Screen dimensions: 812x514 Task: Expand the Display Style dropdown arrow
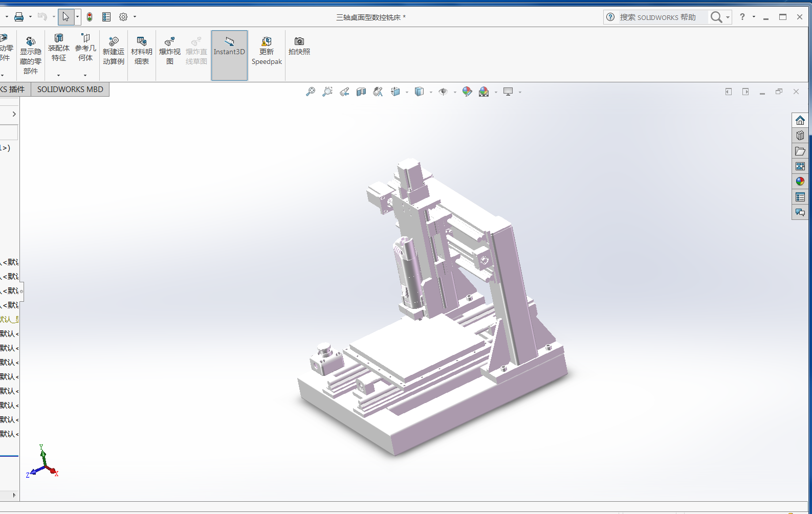[431, 92]
